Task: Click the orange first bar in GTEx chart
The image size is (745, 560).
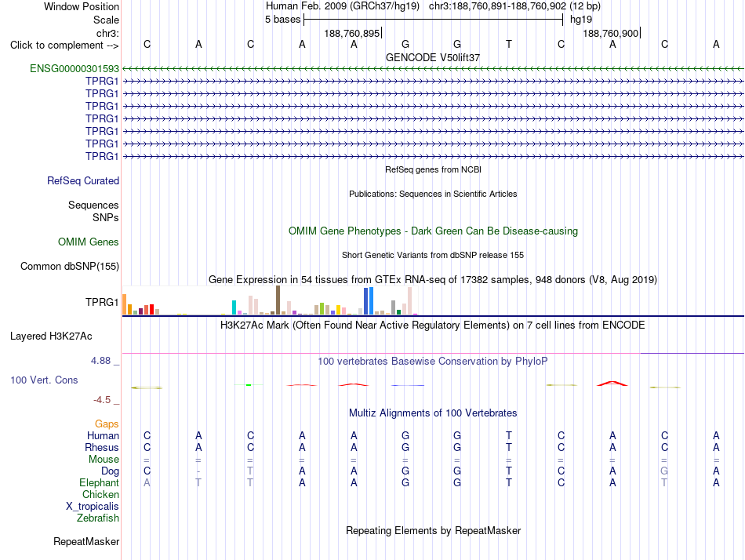Action: click(125, 304)
